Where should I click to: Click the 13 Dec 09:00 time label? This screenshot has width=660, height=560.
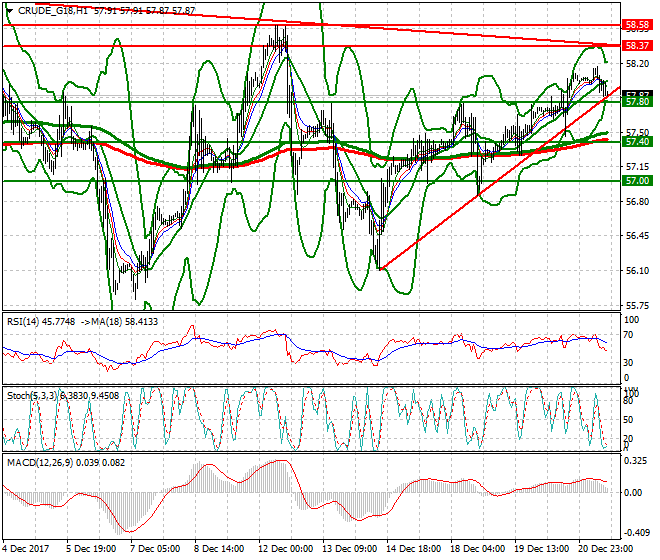(x=349, y=549)
